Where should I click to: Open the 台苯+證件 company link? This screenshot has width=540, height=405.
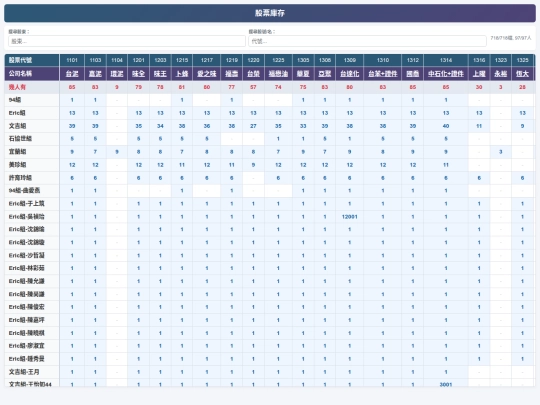pyautogui.click(x=383, y=74)
